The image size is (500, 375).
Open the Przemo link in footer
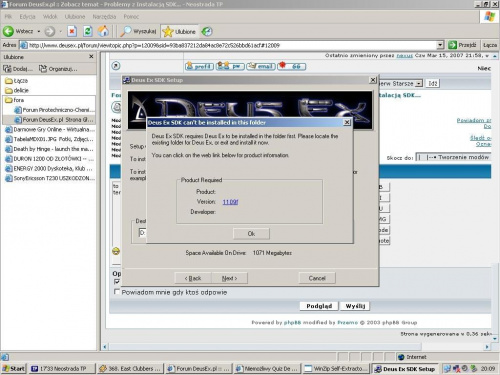(x=347, y=322)
